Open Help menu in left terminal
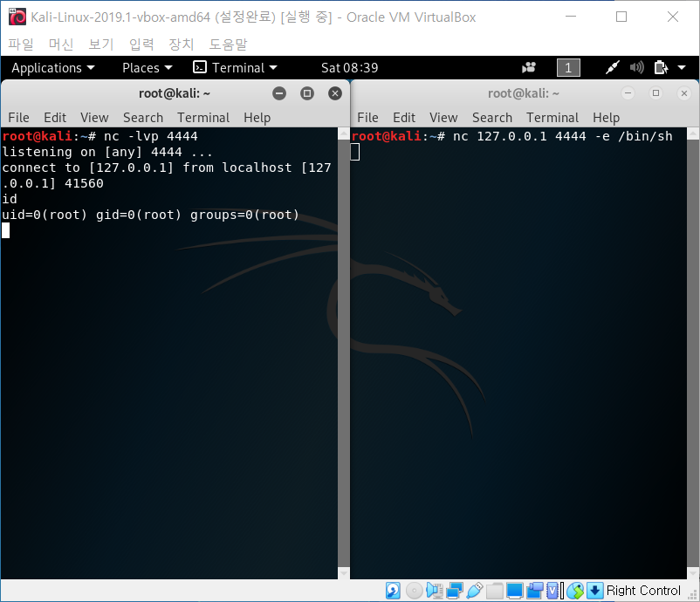The image size is (700, 602). click(257, 118)
